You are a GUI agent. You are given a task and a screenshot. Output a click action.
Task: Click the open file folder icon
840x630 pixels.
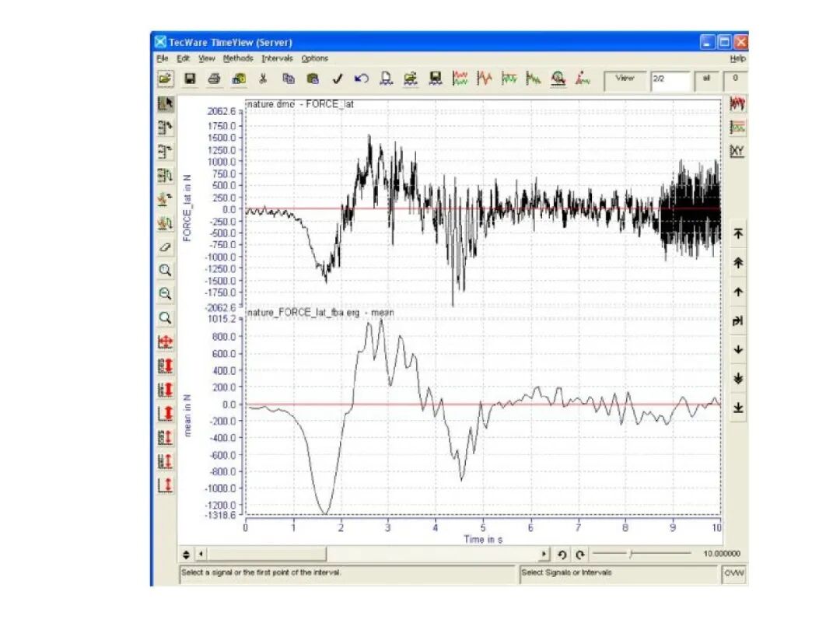pyautogui.click(x=165, y=79)
